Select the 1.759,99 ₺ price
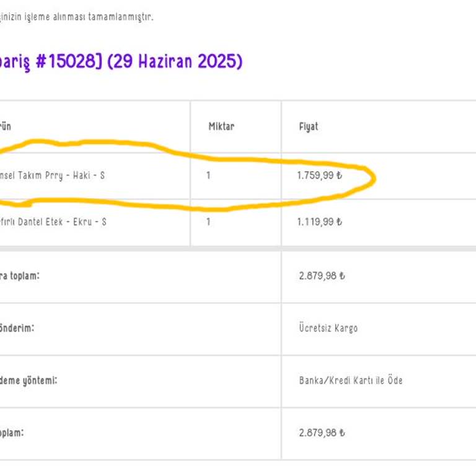The image size is (476, 476). [x=319, y=175]
